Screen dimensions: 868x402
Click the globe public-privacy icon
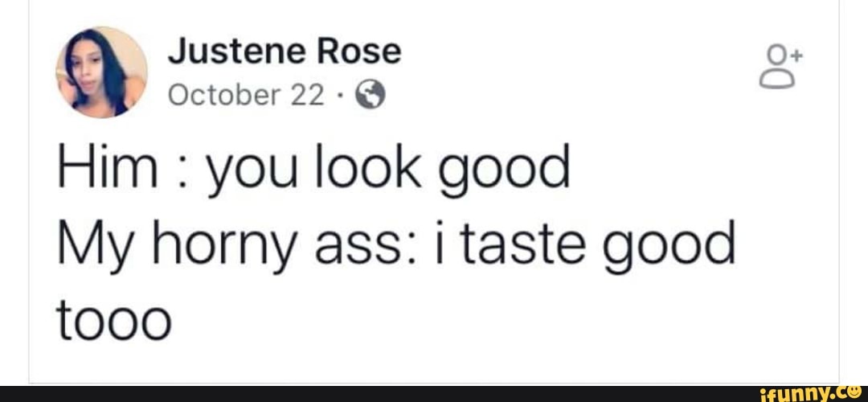[370, 96]
